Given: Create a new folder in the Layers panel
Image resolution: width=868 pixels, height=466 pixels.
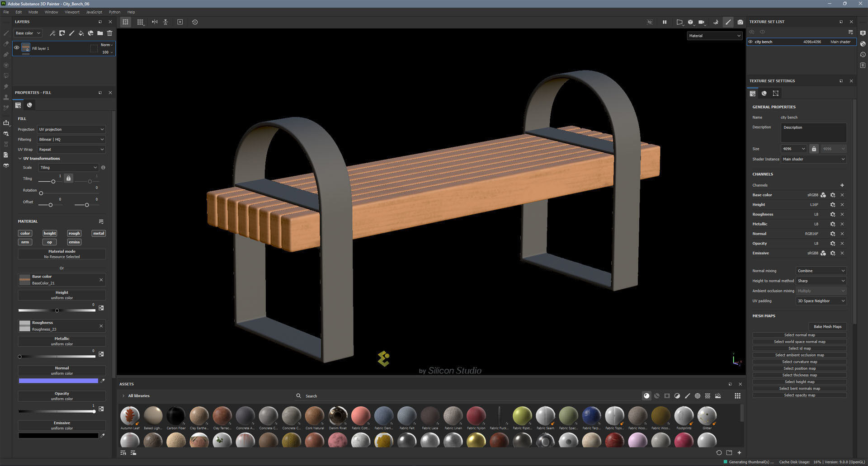Looking at the screenshot, I should (x=100, y=33).
